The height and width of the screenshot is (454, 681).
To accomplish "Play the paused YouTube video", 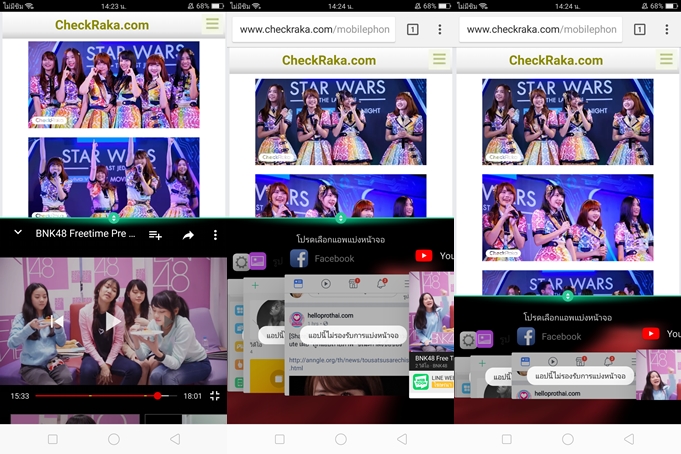I will (x=113, y=321).
